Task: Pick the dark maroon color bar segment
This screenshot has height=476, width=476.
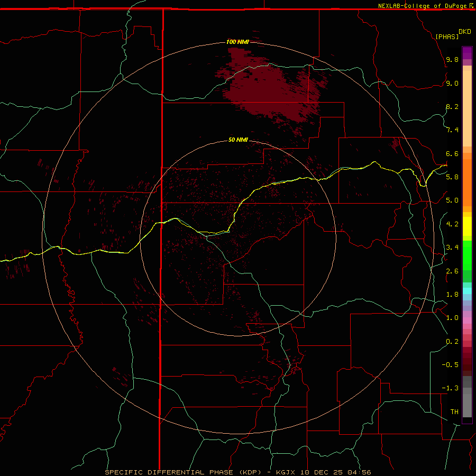Action: pyautogui.click(x=467, y=361)
